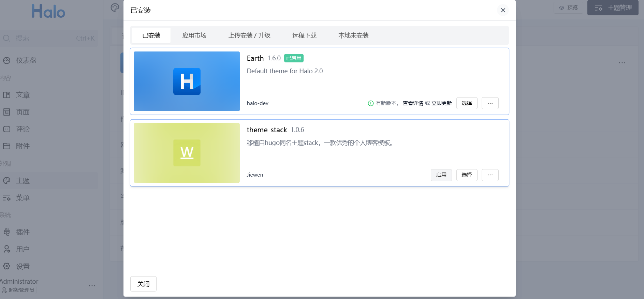Focus the 搜索 search field in the sidebar

49,38
